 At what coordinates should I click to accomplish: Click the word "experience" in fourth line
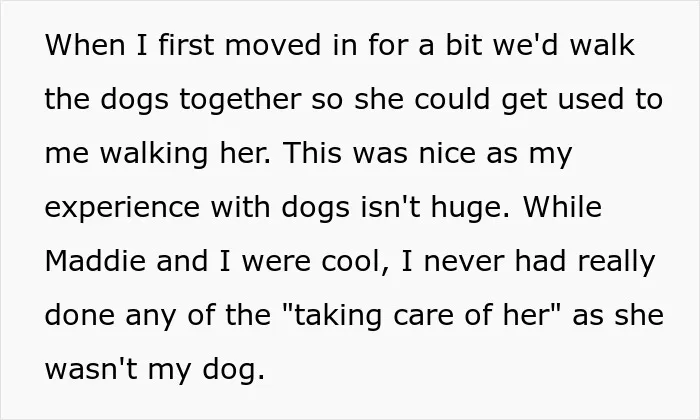coord(122,208)
